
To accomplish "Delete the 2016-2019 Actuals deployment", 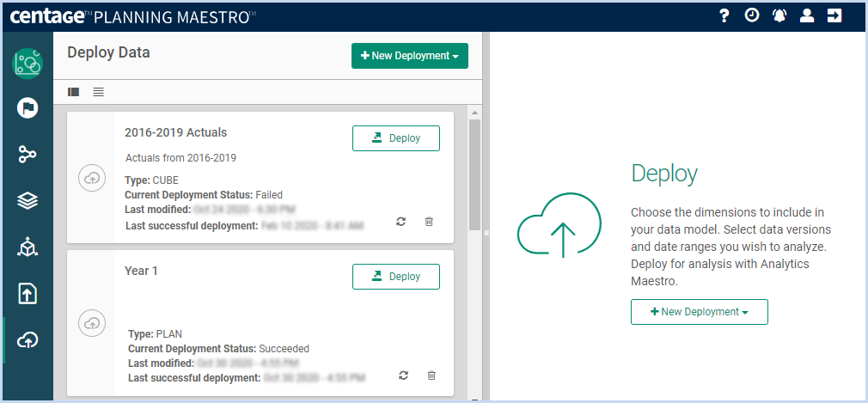I will tap(429, 222).
